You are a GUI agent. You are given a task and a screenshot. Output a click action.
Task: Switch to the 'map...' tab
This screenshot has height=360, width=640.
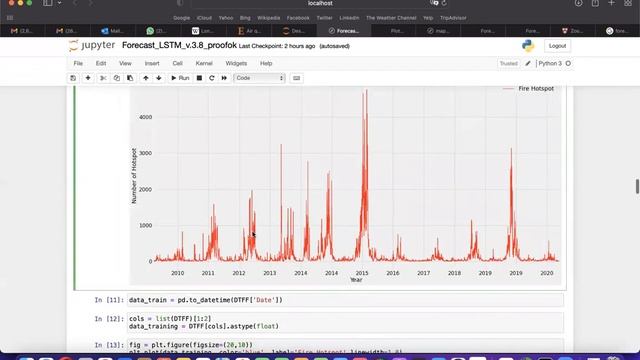pyautogui.click(x=438, y=31)
